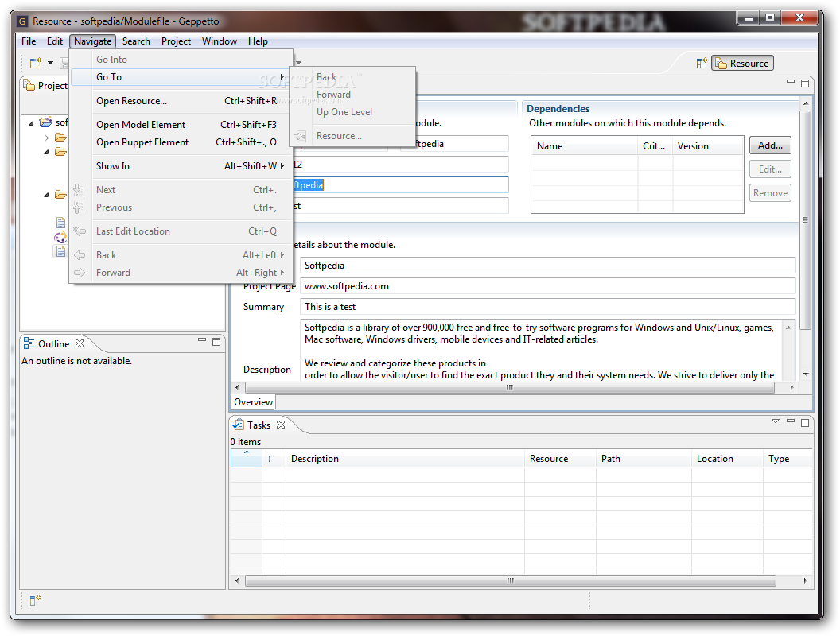Minimize the Tasks panel
This screenshot has width=840, height=636.
(x=790, y=421)
